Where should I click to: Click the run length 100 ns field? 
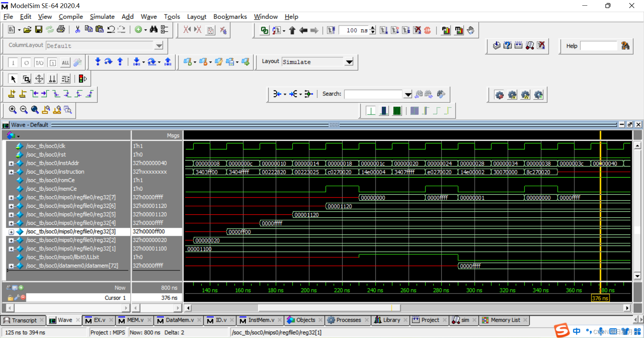pyautogui.click(x=354, y=30)
